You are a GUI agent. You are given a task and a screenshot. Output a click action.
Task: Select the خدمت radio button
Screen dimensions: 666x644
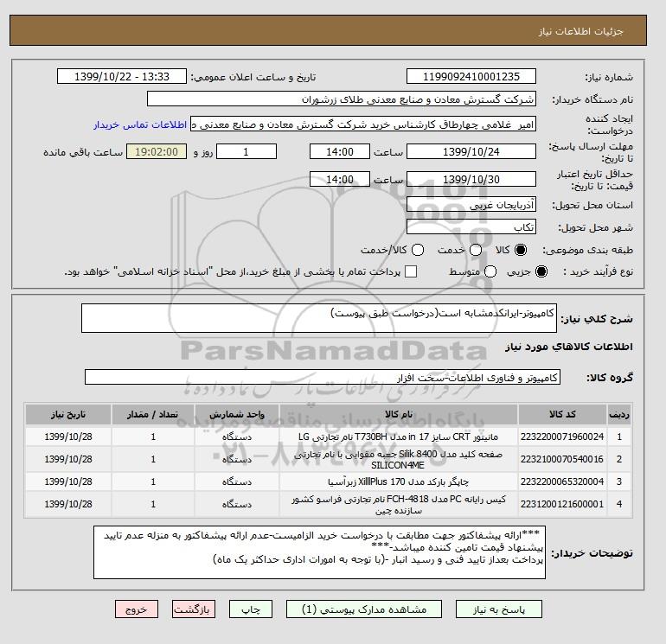click(476, 250)
